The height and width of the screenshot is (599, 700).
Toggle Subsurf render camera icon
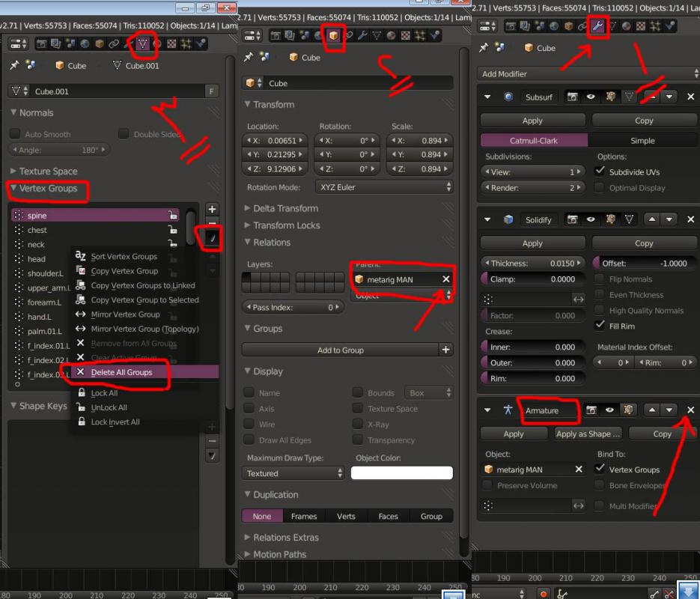point(572,97)
